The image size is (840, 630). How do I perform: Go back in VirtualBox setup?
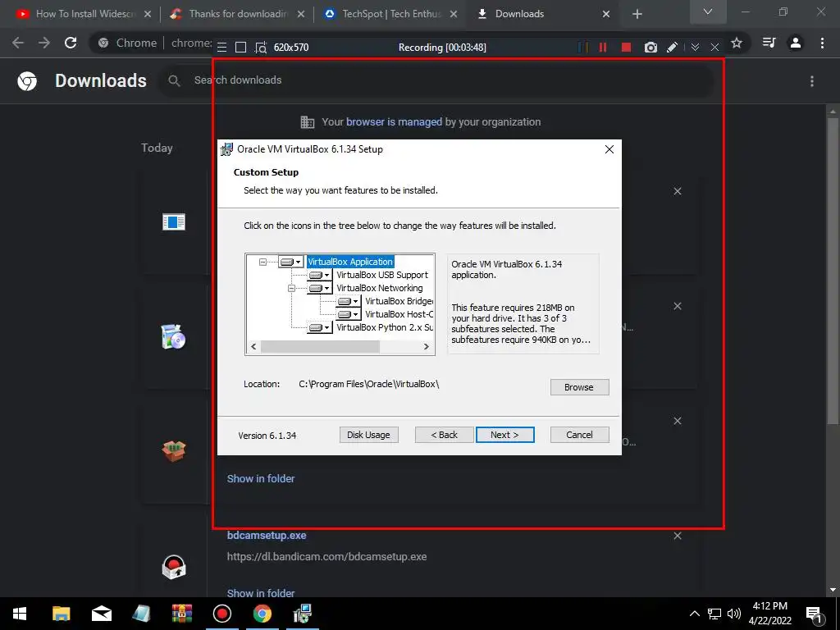coord(444,435)
